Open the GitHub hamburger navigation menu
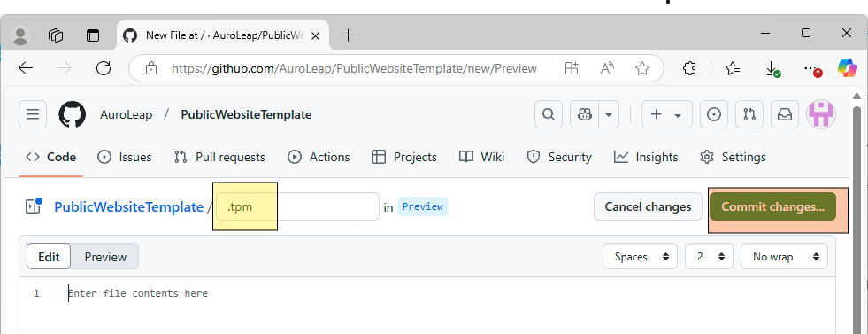 33,114
